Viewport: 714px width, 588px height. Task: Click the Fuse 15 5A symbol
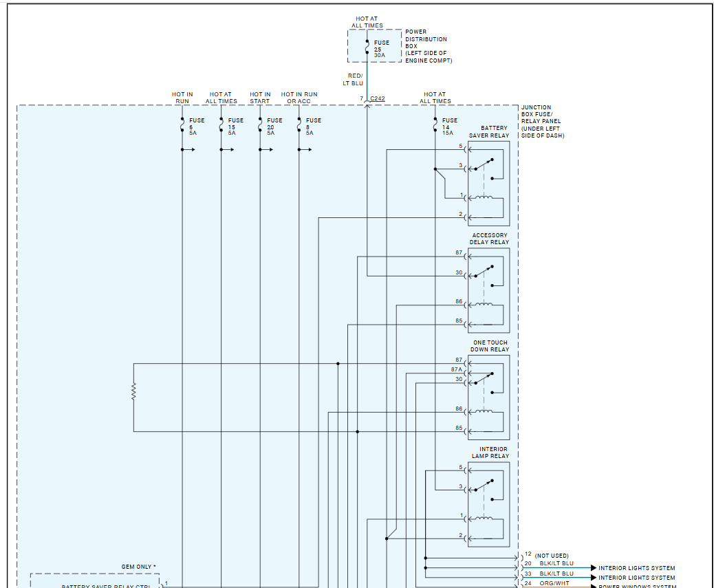coord(221,124)
